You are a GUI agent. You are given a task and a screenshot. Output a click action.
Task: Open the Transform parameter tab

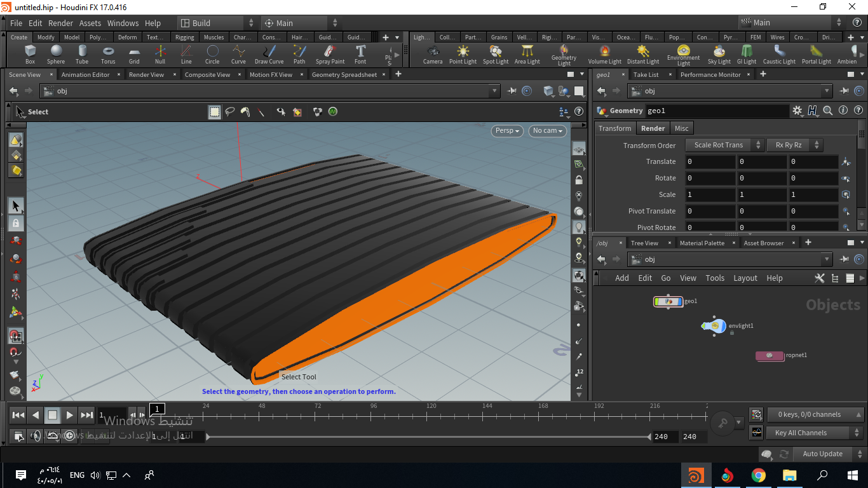pyautogui.click(x=615, y=128)
